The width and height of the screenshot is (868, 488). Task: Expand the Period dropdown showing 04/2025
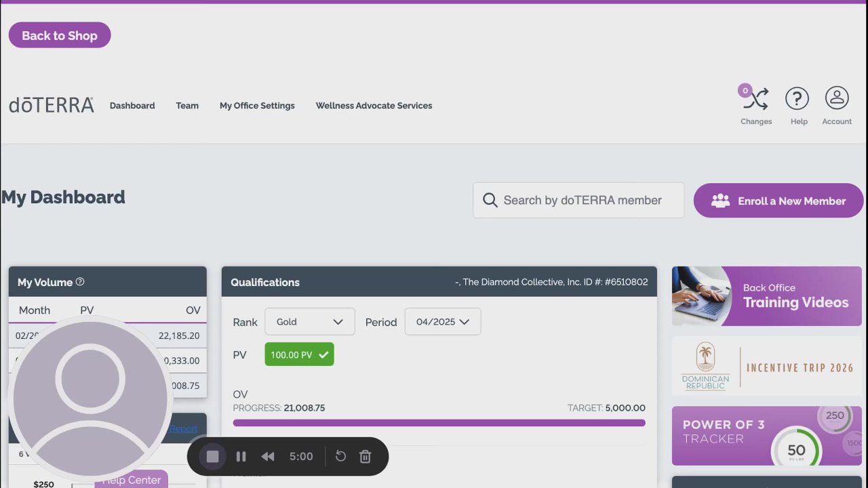click(443, 322)
